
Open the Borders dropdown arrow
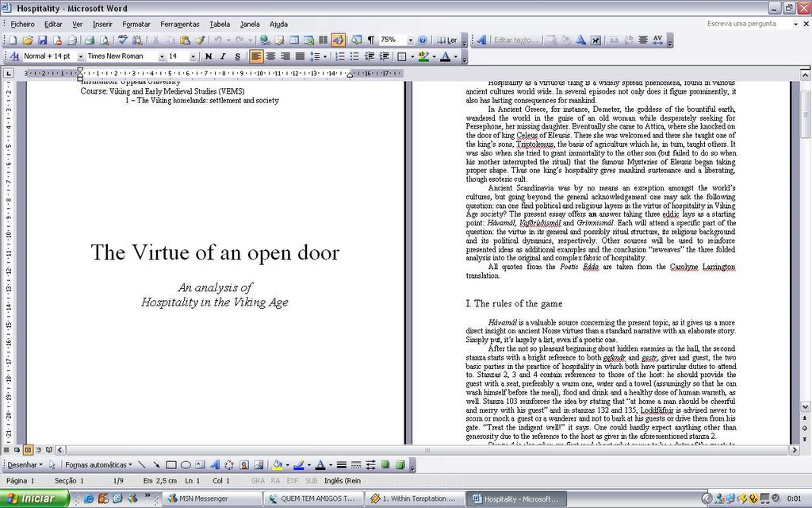point(412,56)
